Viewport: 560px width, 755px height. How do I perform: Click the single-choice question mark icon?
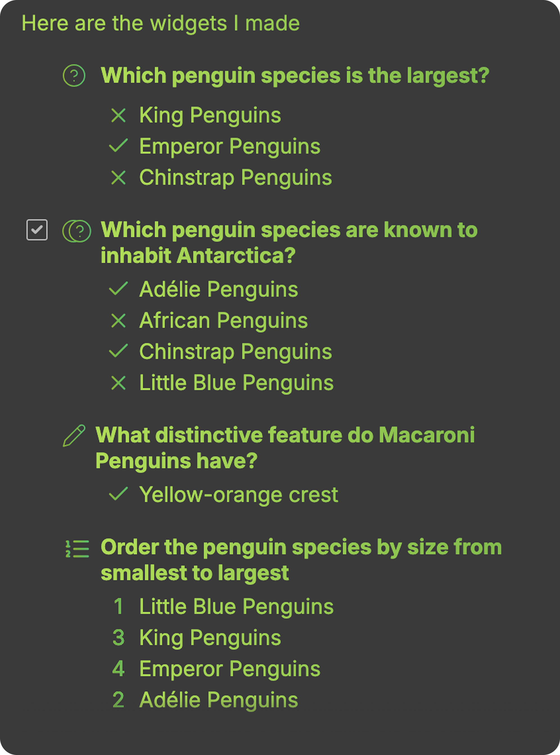point(74,75)
